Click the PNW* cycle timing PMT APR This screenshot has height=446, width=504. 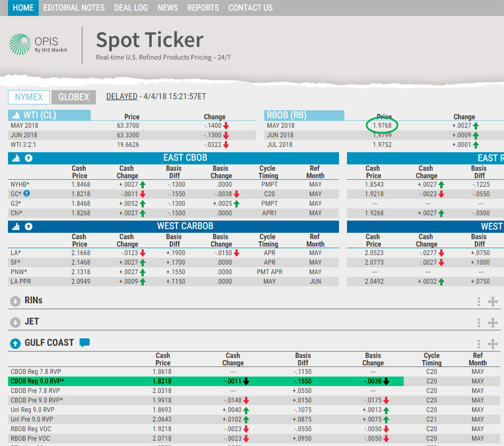(269, 272)
